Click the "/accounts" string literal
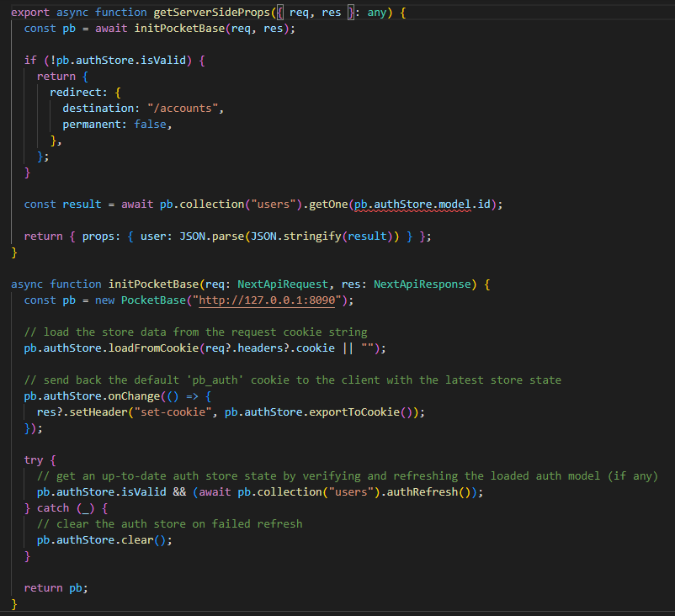Viewport: 675px width, 616px height. click(x=183, y=108)
